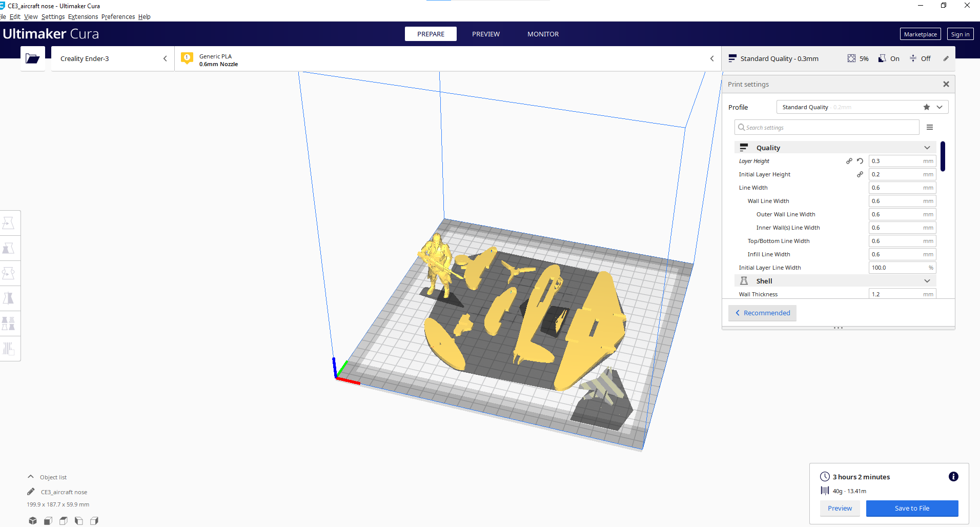Viewport: 980px width, 527px height.
Task: Open a file with the folder icon
Action: [x=33, y=58]
